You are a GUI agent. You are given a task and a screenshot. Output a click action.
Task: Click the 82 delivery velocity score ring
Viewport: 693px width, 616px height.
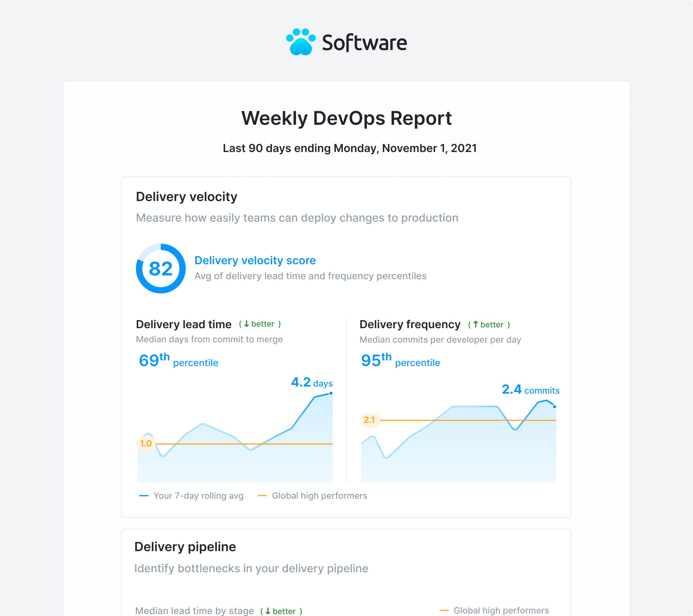(x=160, y=269)
